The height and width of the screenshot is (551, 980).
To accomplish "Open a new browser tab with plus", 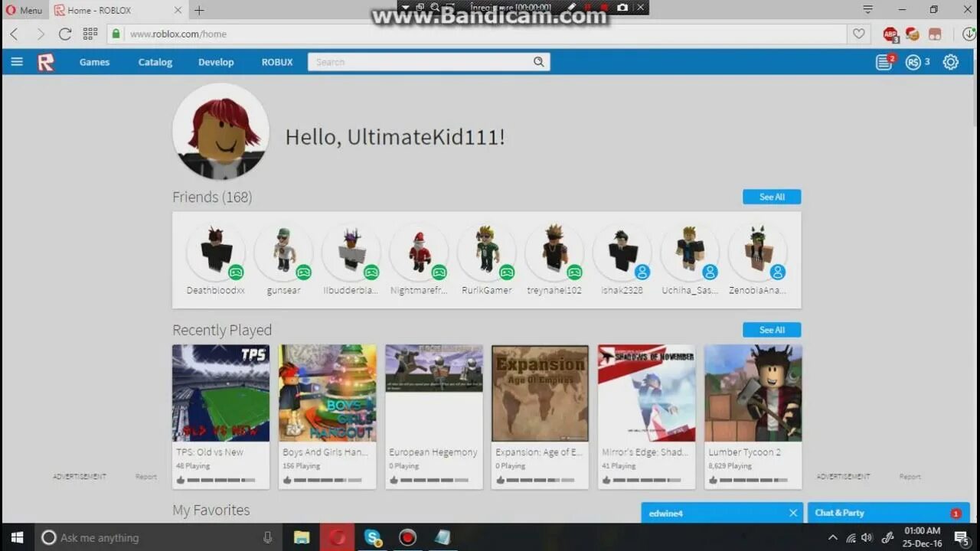I will tap(199, 10).
